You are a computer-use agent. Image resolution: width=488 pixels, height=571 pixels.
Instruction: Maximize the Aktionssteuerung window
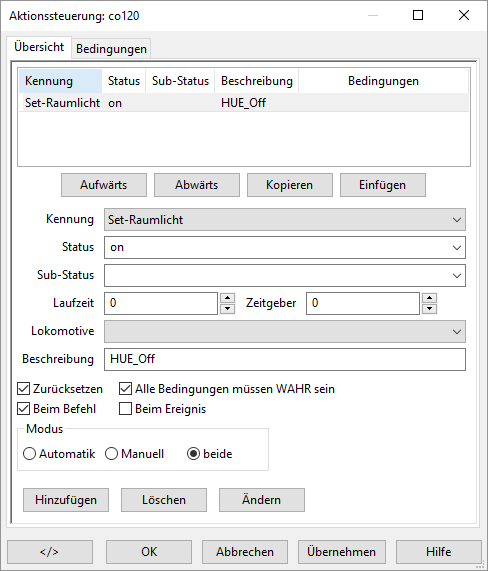418,15
